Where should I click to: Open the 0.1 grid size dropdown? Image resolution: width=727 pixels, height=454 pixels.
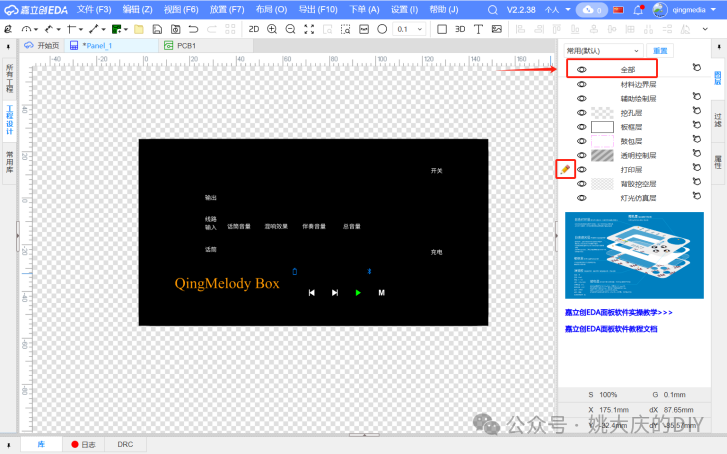[409, 29]
